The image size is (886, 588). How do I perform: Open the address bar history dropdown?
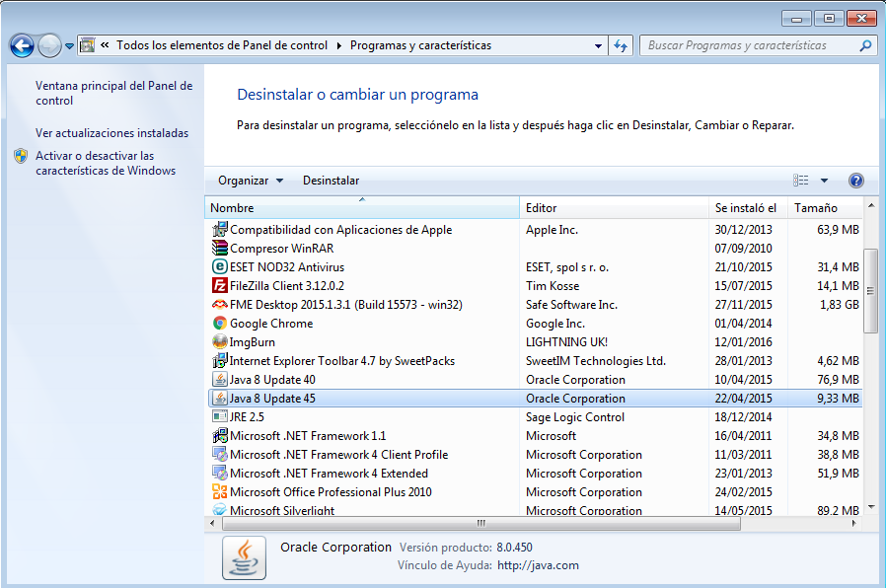[x=598, y=45]
